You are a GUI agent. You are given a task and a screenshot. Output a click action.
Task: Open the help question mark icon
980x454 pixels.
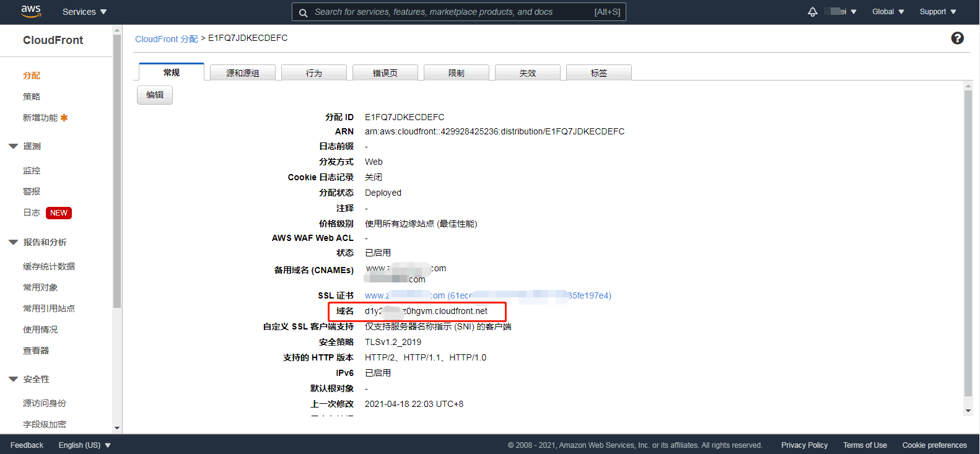coord(957,38)
